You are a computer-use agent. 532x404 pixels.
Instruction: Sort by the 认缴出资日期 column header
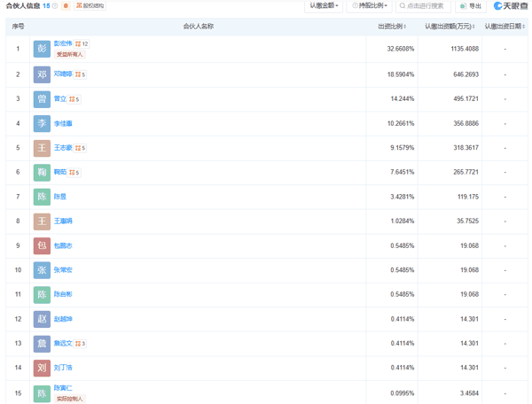(x=505, y=27)
